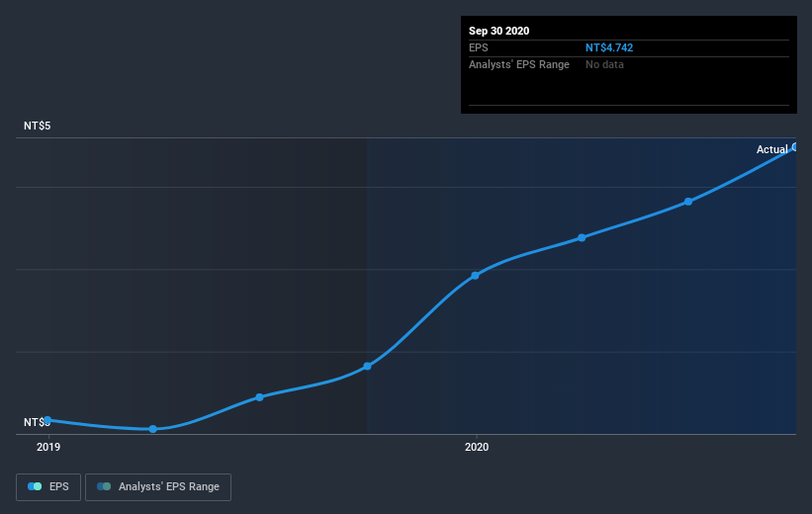Click the data point directly above 2020 label
The width and height of the screenshot is (812, 514).
point(476,276)
